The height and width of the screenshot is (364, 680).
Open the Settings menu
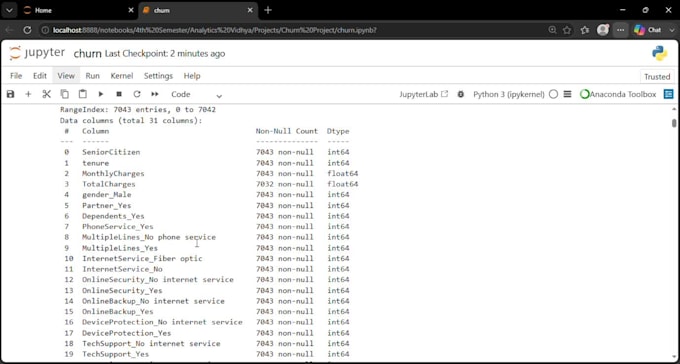[x=158, y=76]
